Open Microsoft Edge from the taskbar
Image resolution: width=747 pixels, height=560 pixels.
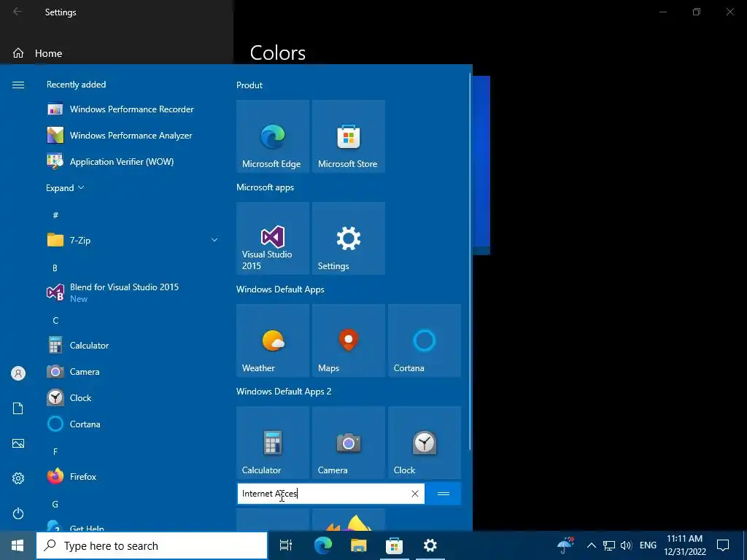coord(322,545)
